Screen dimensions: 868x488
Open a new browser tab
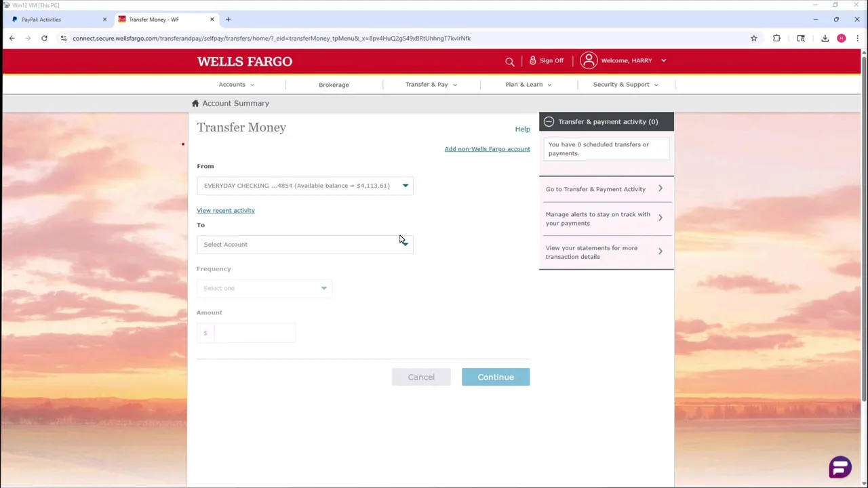(228, 19)
